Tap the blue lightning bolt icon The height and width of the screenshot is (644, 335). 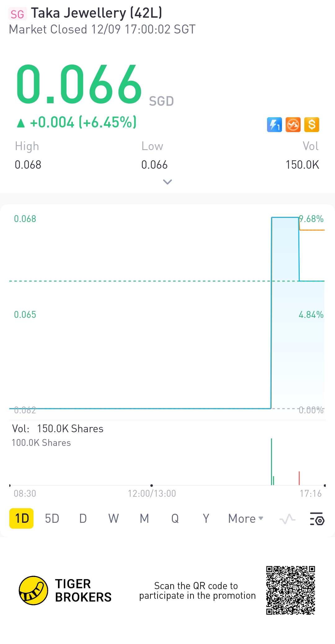click(x=274, y=125)
